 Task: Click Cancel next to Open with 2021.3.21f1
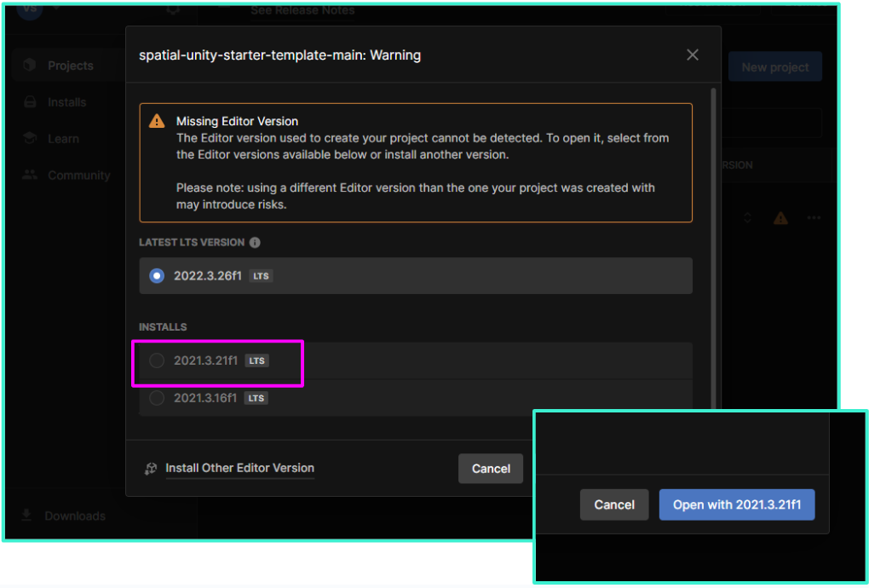[614, 504]
